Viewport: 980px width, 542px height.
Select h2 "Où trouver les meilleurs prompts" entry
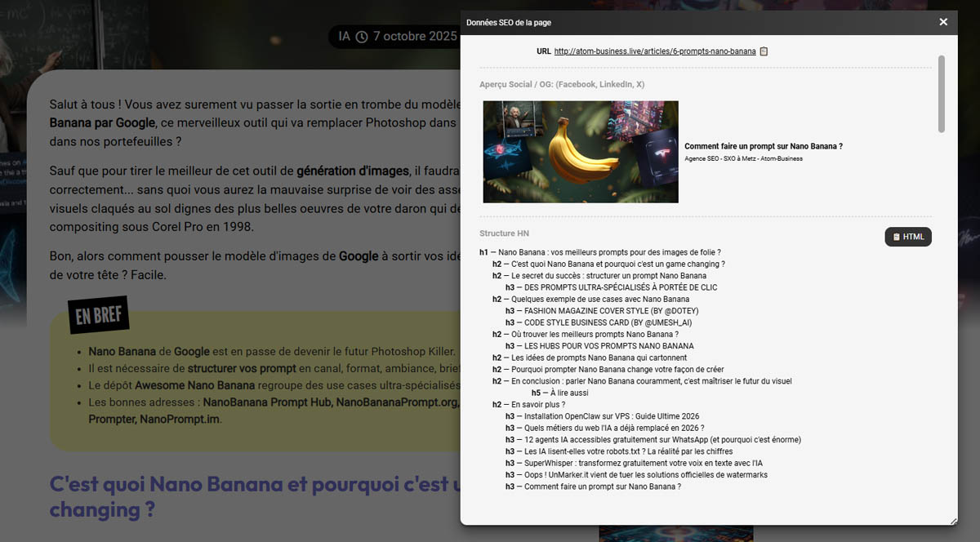pyautogui.click(x=585, y=335)
